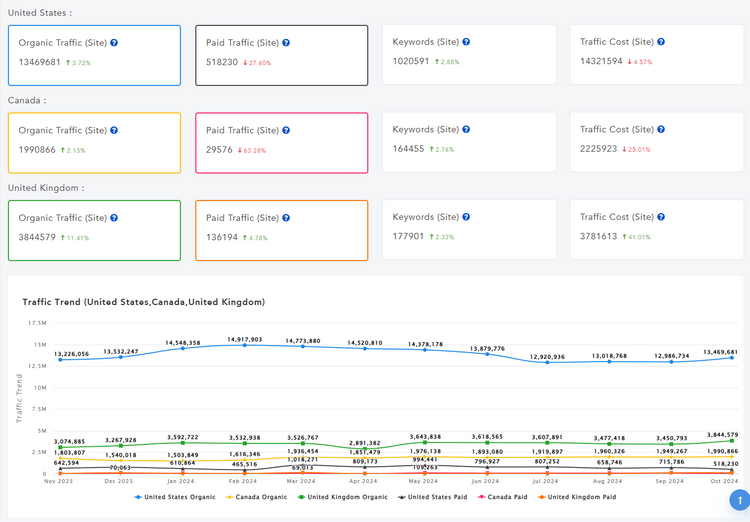This screenshot has height=522, width=750.
Task: Select the Canada Paid Traffic card
Action: pos(282,143)
